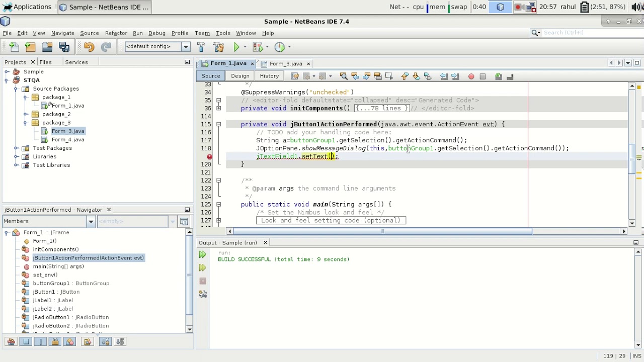Expand the package_2 node

(x=25, y=114)
